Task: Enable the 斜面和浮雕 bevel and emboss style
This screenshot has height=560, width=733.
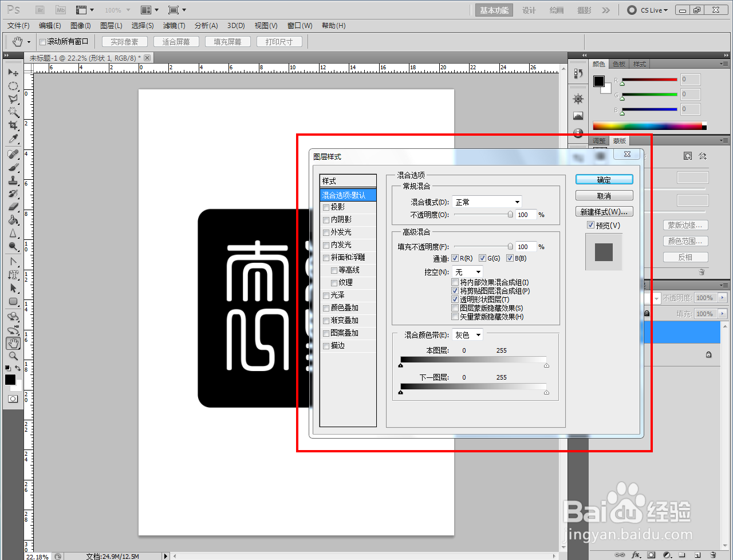Action: coord(326,258)
